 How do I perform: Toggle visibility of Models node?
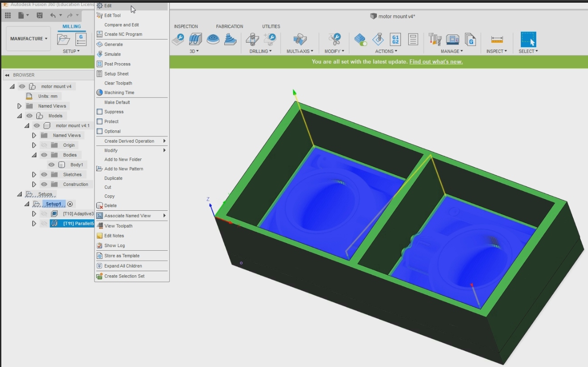[29, 116]
